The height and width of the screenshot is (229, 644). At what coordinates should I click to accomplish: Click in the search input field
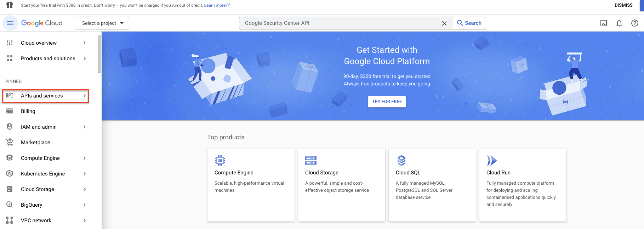(x=340, y=23)
